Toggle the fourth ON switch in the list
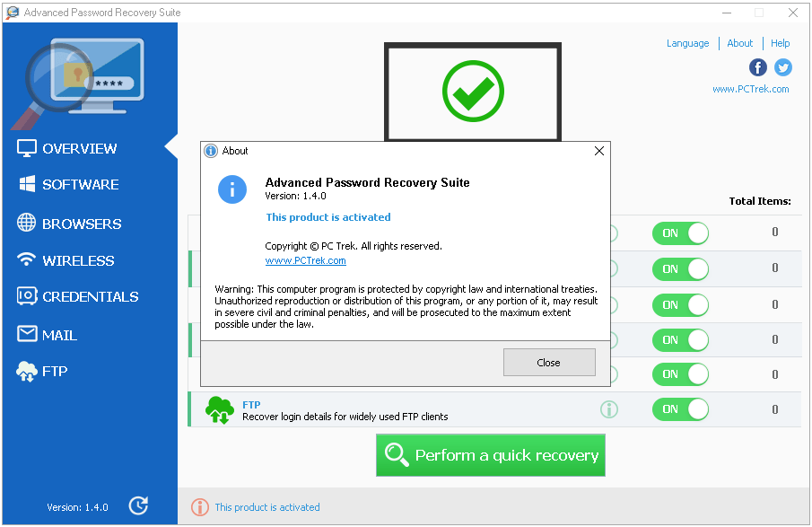 pos(680,340)
